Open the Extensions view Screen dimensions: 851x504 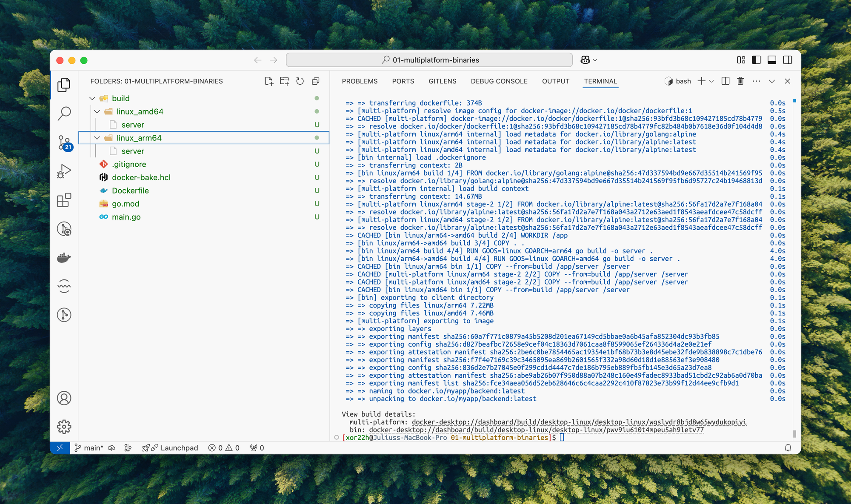(64, 200)
